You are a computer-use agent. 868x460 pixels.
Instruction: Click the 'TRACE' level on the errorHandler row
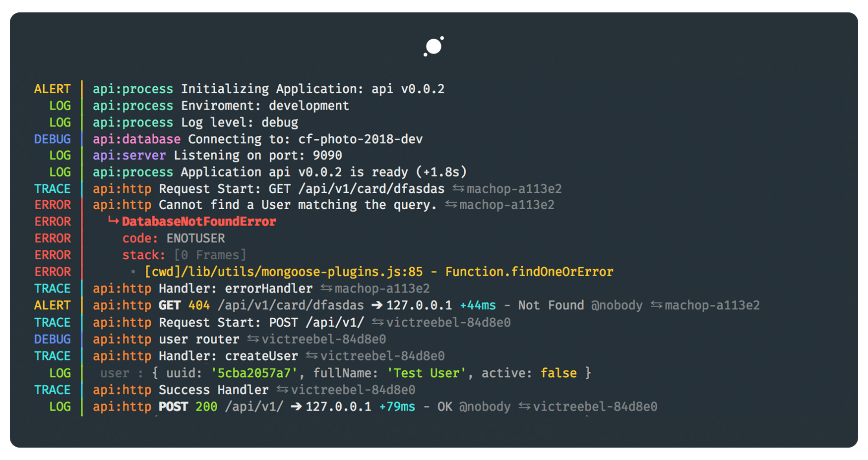53,288
